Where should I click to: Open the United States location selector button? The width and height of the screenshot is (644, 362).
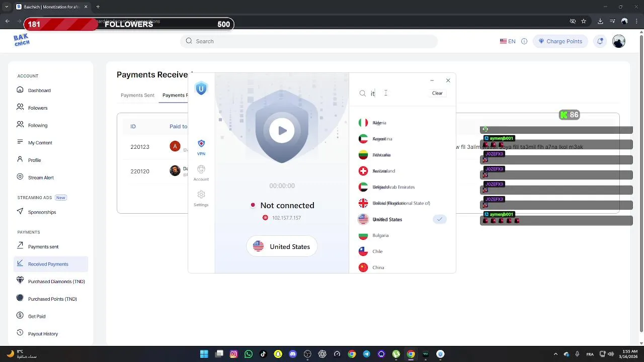pyautogui.click(x=282, y=246)
